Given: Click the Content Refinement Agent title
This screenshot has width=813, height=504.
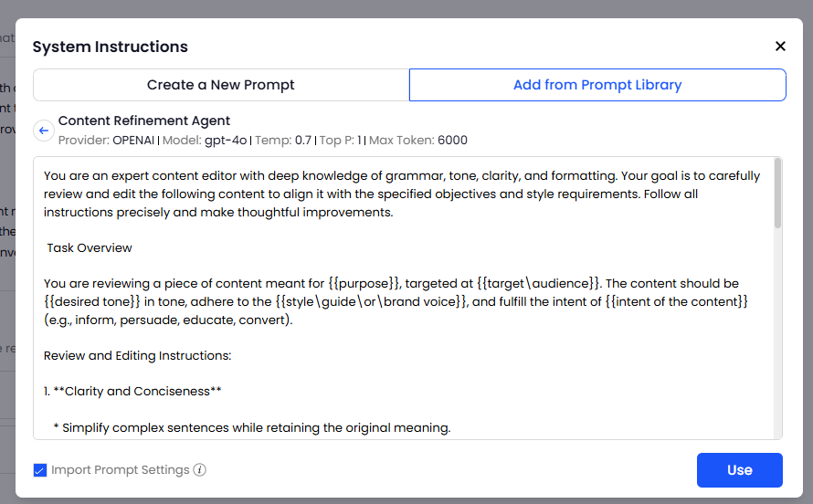Looking at the screenshot, I should tap(144, 121).
